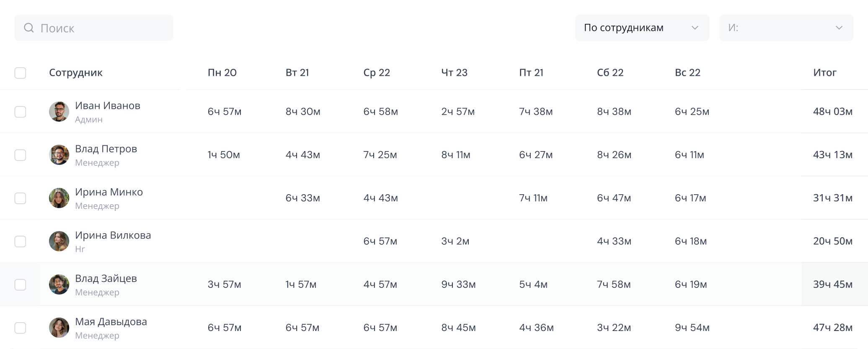868x349 pixels.
Task: Expand the «И:» filter dropdown
Action: tap(786, 28)
